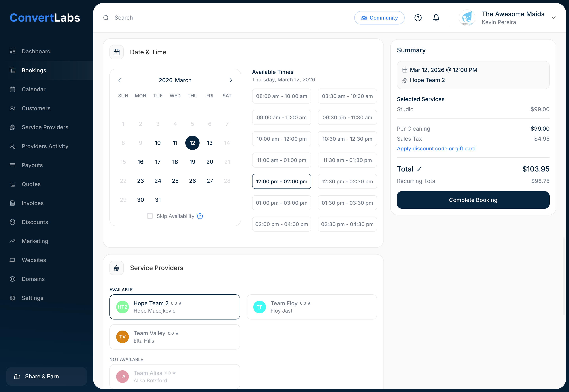Click the search magnifier icon

coord(106,18)
